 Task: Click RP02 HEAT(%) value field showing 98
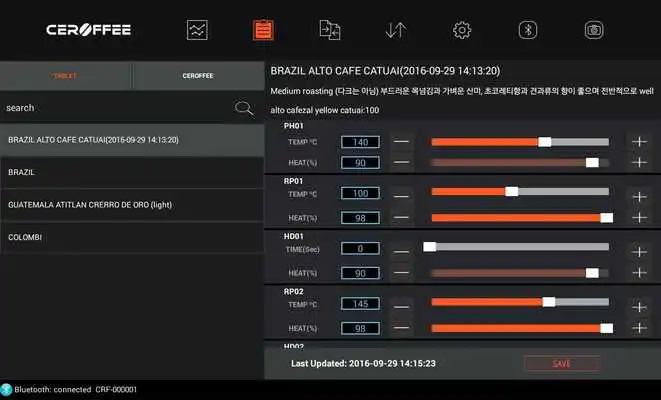coord(360,328)
